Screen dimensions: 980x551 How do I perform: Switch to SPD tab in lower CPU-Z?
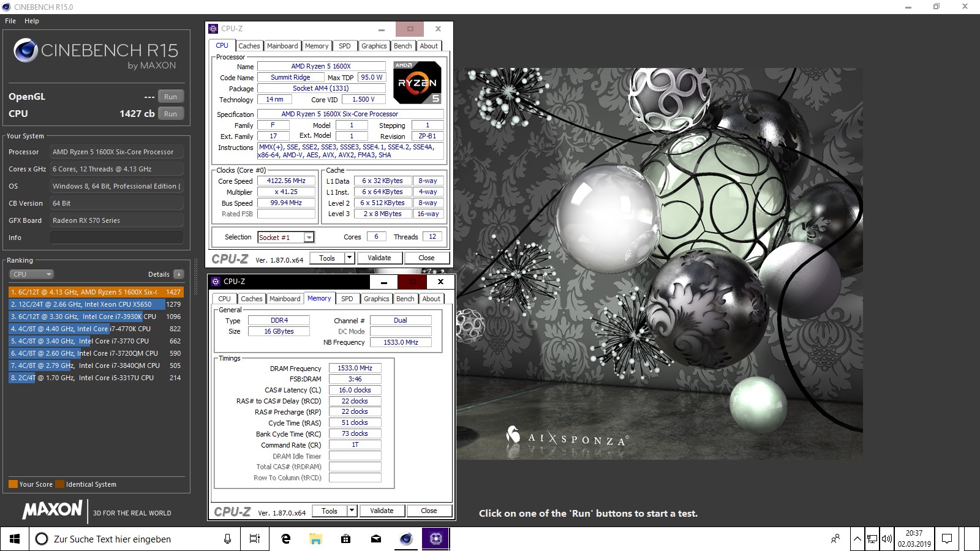pos(347,299)
